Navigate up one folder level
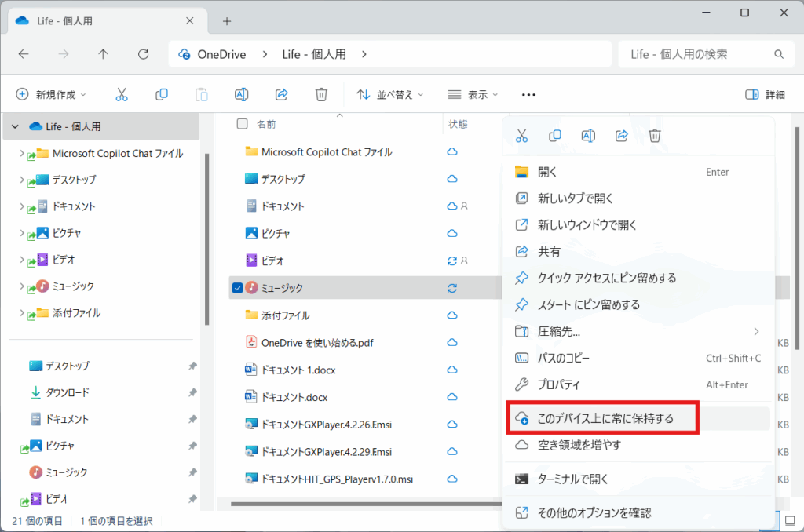 (103, 54)
